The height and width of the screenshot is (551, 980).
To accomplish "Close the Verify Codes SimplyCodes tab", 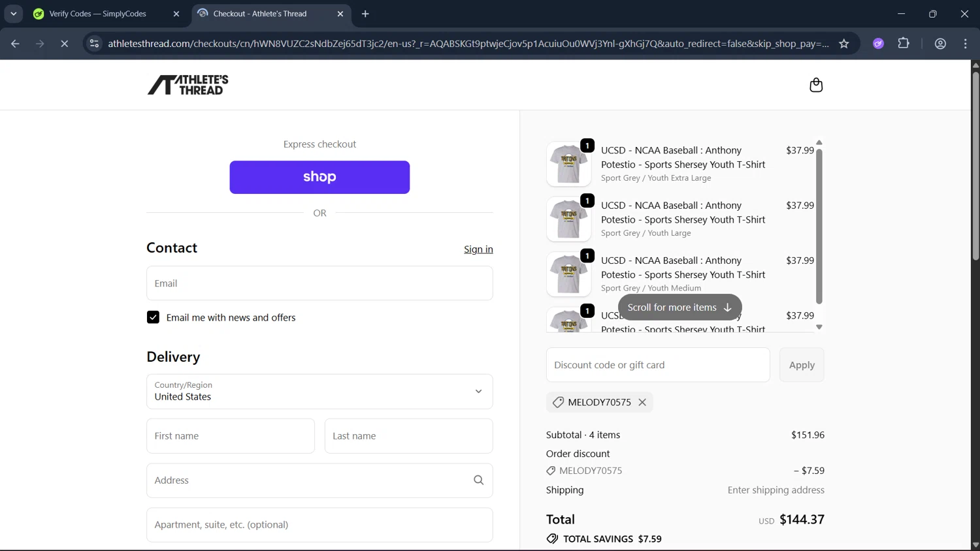I will pyautogui.click(x=176, y=14).
